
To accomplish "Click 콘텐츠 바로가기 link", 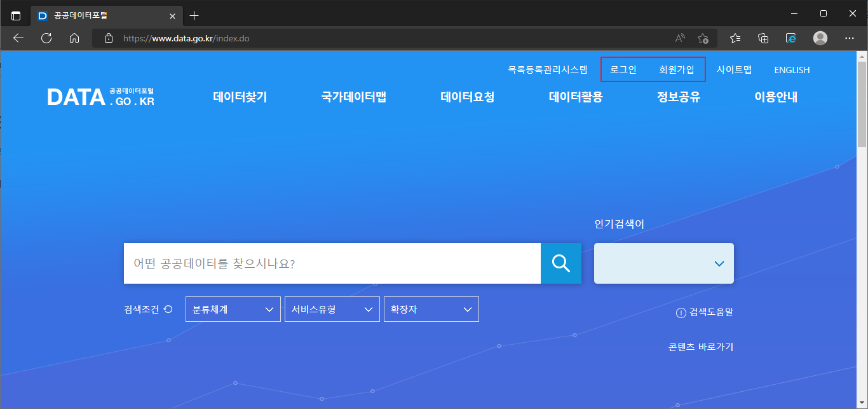I will [701, 347].
